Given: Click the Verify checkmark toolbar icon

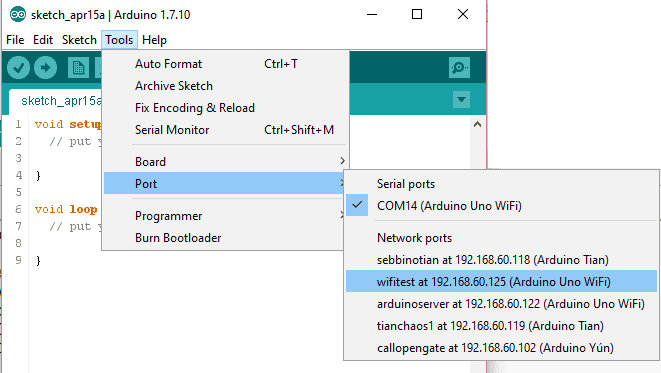Looking at the screenshot, I should click(x=18, y=67).
